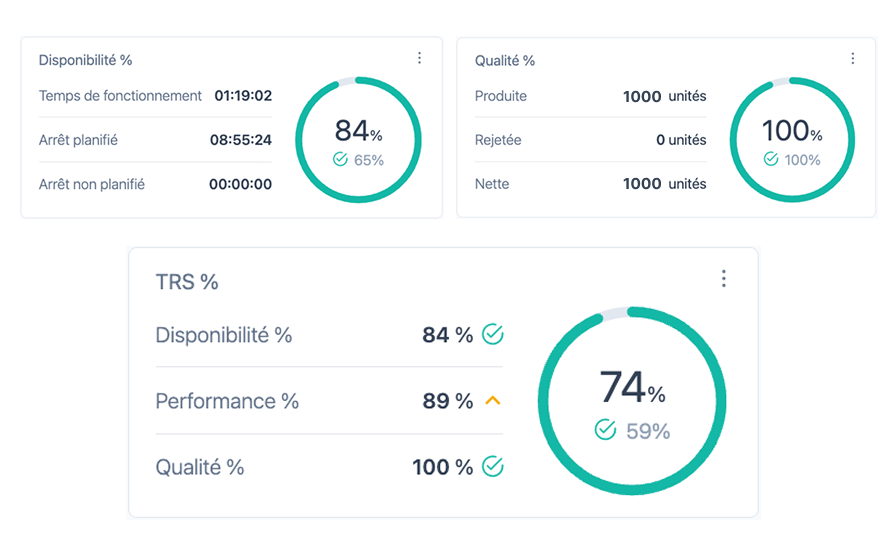888x540 pixels.
Task: Select the Arrêt planifié value 08:55:24
Action: coord(241,140)
